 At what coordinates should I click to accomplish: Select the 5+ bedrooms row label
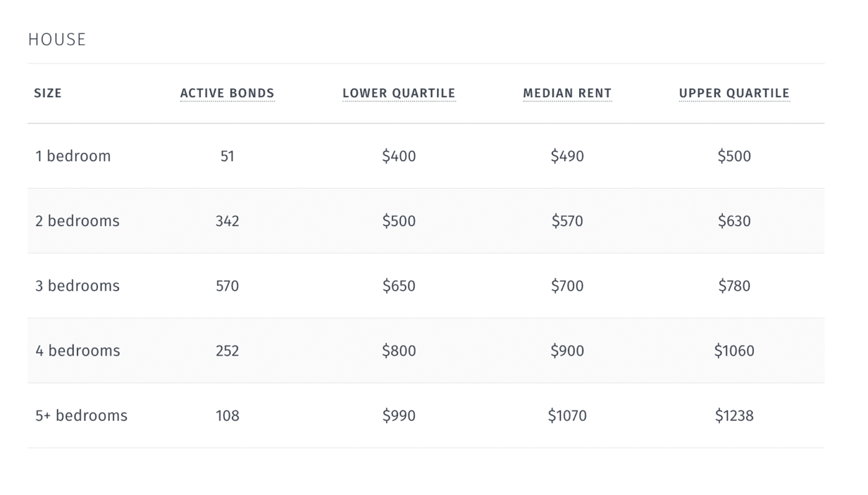click(81, 416)
